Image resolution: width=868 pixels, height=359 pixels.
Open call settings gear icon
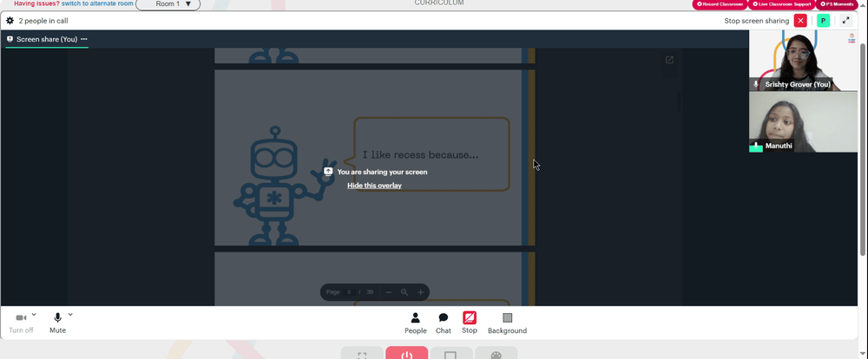point(10,21)
